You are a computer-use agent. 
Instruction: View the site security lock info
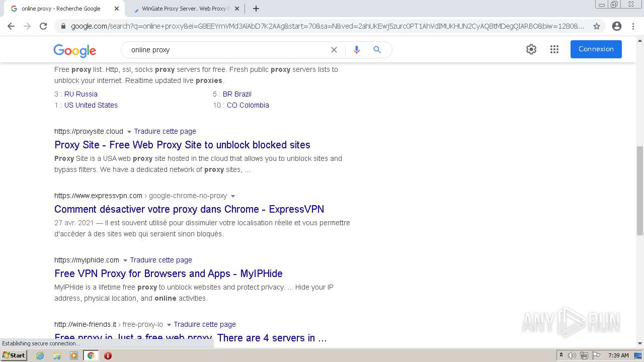tap(63, 26)
